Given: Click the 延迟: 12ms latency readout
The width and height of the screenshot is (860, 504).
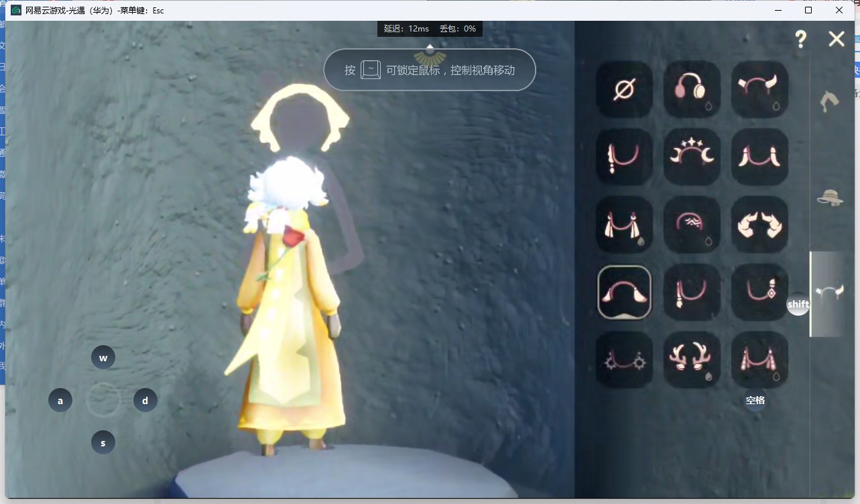Looking at the screenshot, I should pyautogui.click(x=406, y=29).
